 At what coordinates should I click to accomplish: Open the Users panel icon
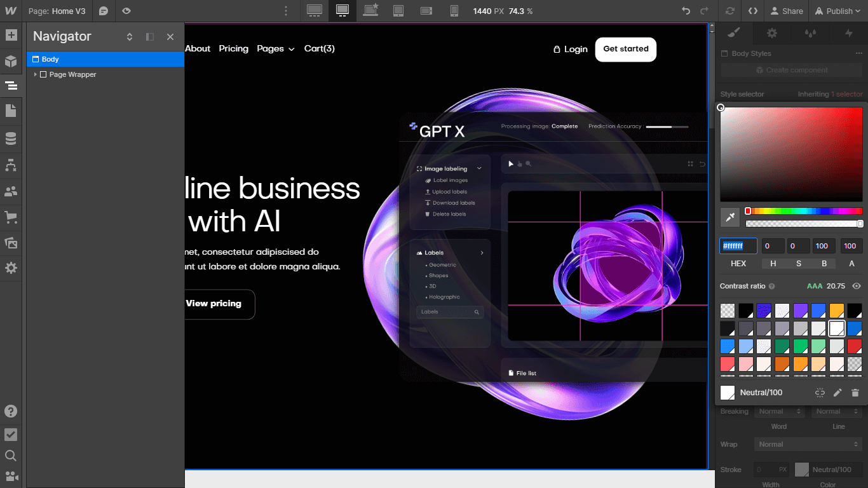(11, 191)
